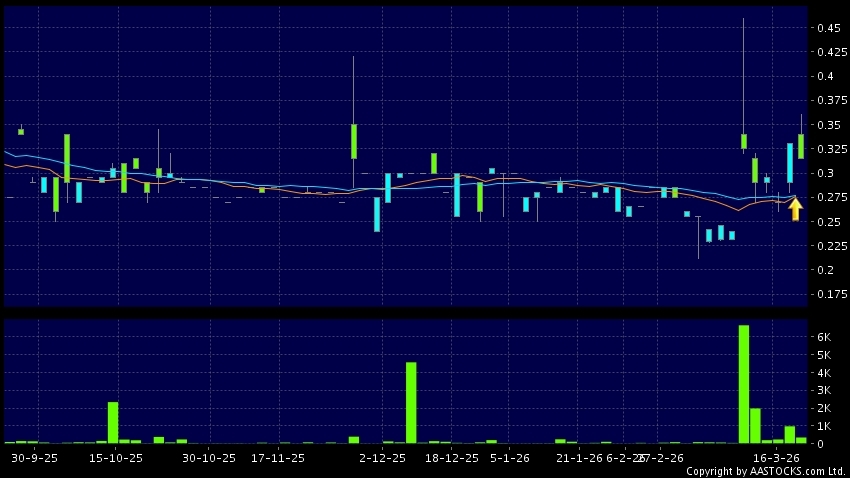Click the tallest volume bar above 6K
The image size is (850, 478).
(x=743, y=384)
